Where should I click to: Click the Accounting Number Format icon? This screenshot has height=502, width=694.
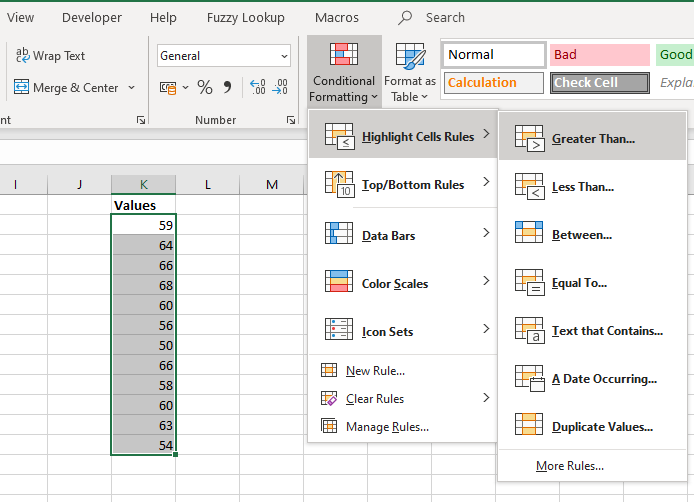click(x=168, y=88)
